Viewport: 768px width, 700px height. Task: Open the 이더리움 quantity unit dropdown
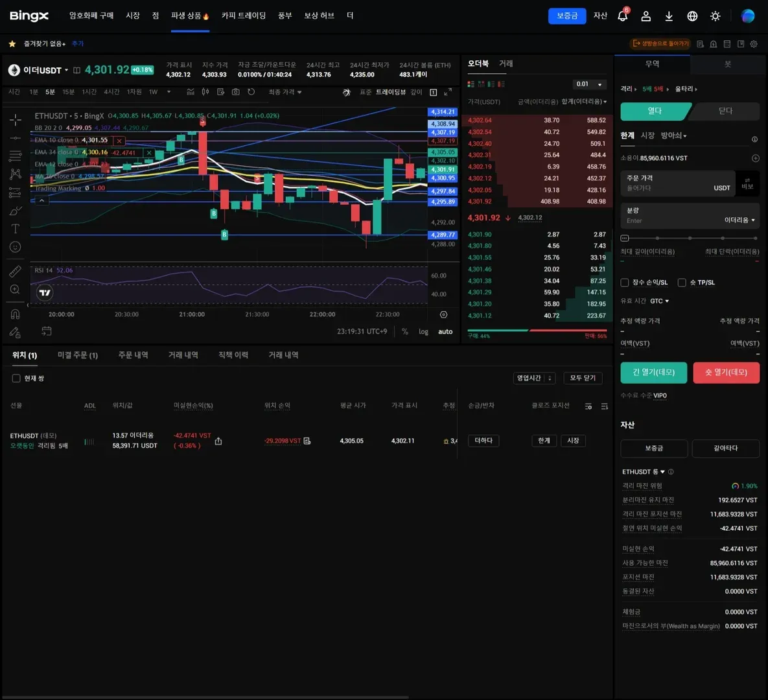pos(739,220)
